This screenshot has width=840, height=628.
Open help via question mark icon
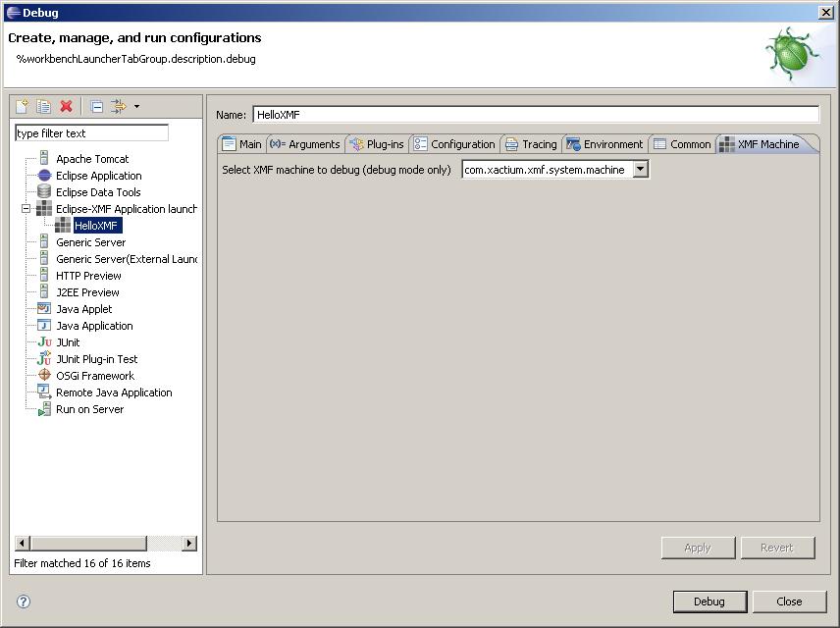pyautogui.click(x=24, y=602)
